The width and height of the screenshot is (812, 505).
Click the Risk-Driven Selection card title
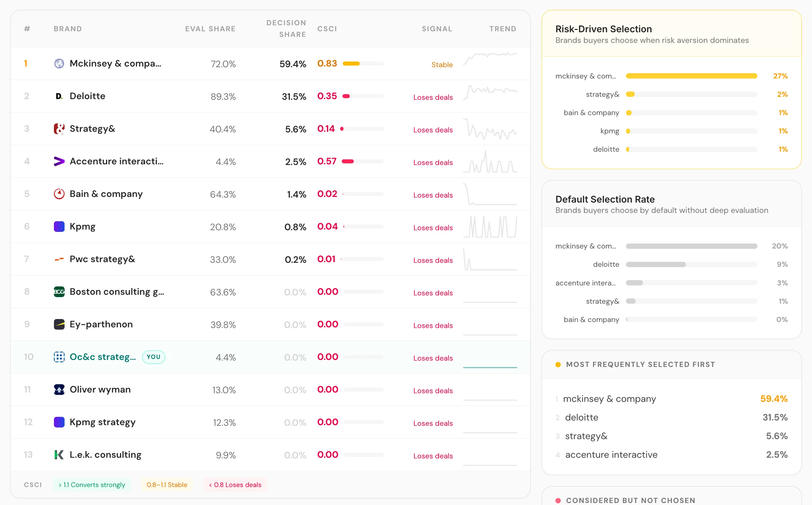coord(604,29)
